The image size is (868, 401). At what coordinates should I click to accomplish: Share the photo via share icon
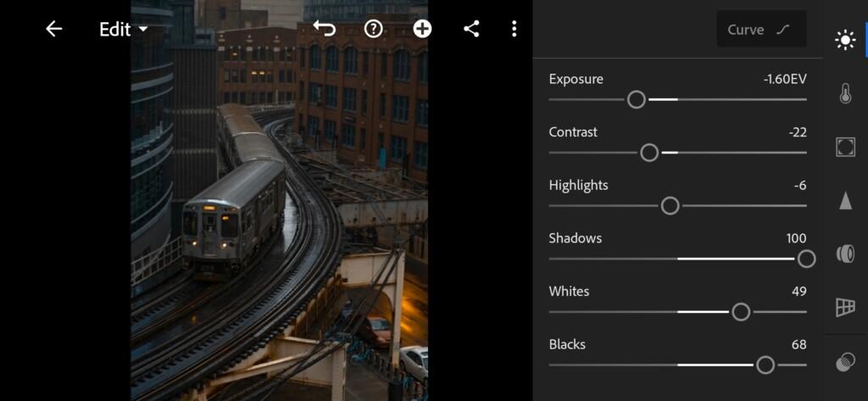pos(471,29)
